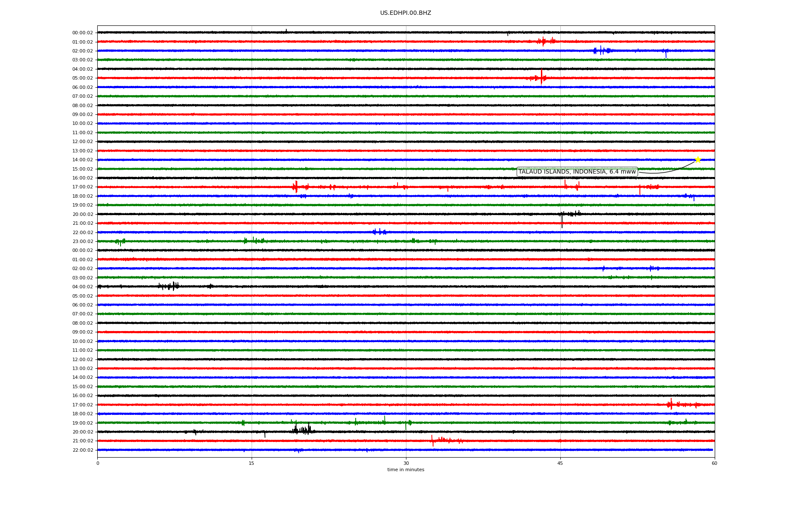The width and height of the screenshot is (812, 508).
Task: Click the last 22:00:02 row label
Action: (x=82, y=450)
